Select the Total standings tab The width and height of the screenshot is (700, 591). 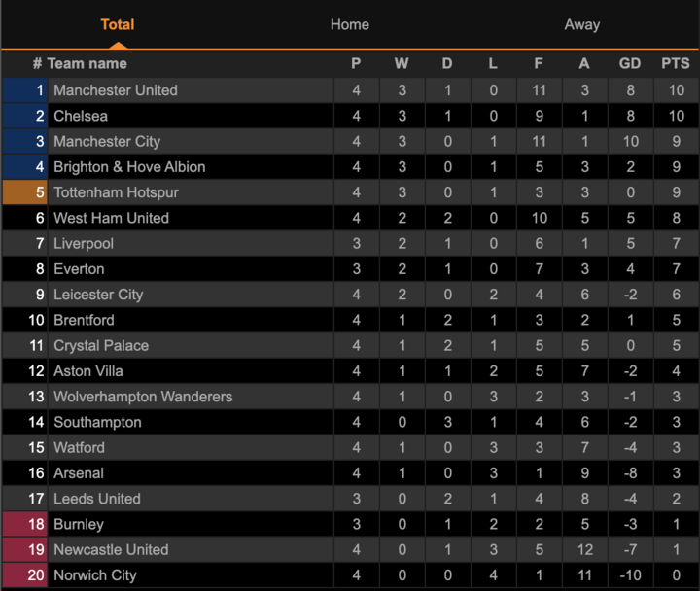(118, 24)
